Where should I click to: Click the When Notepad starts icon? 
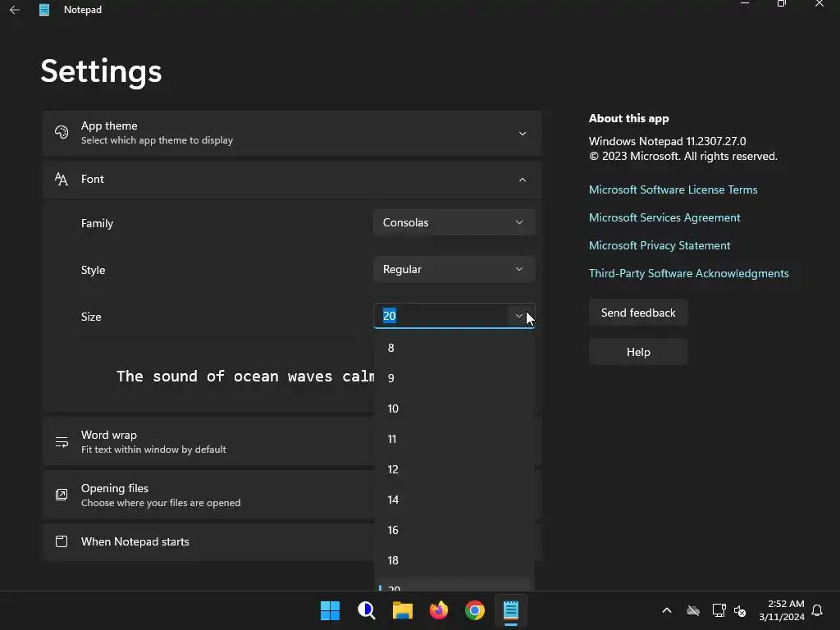pos(62,541)
